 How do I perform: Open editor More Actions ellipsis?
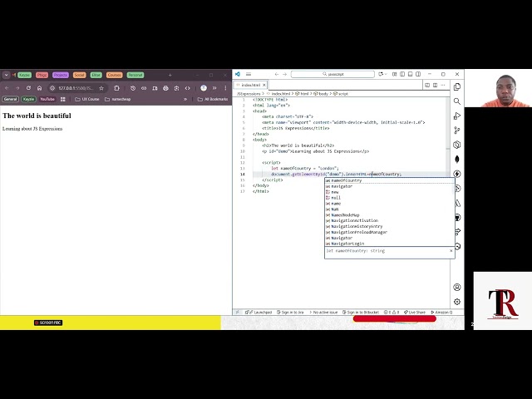point(443,85)
